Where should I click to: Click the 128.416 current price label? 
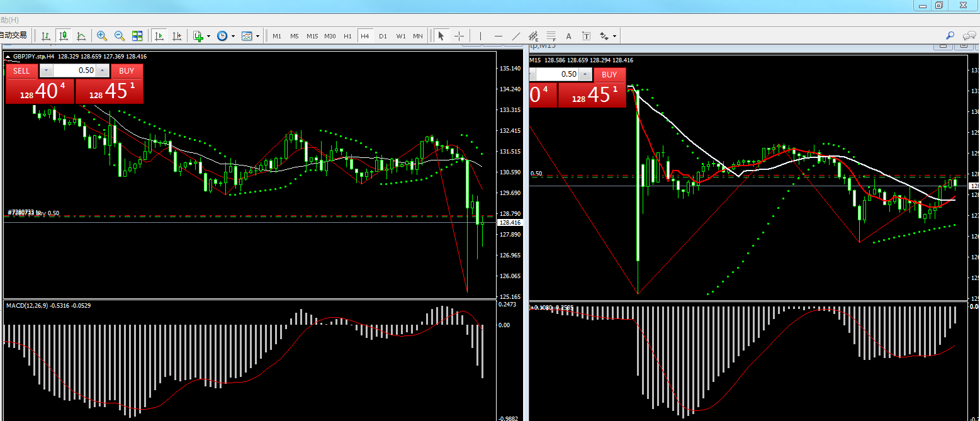[x=510, y=223]
